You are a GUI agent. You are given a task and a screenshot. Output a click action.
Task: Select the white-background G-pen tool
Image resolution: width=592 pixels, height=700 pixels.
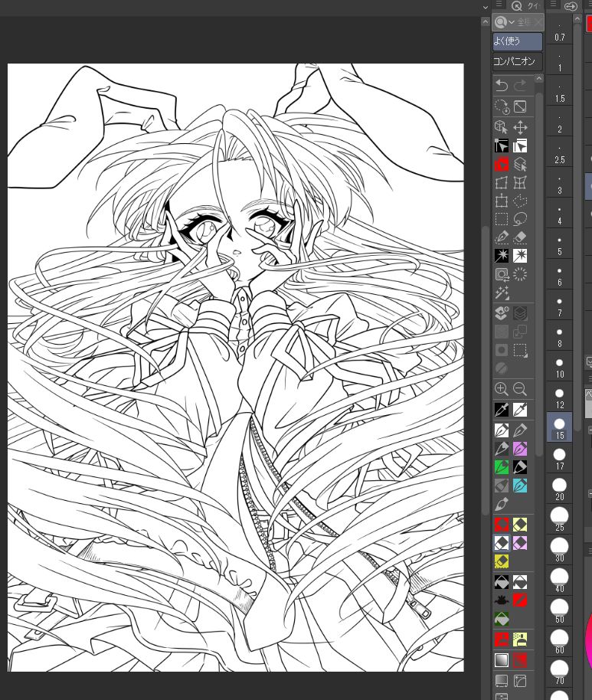(502, 430)
